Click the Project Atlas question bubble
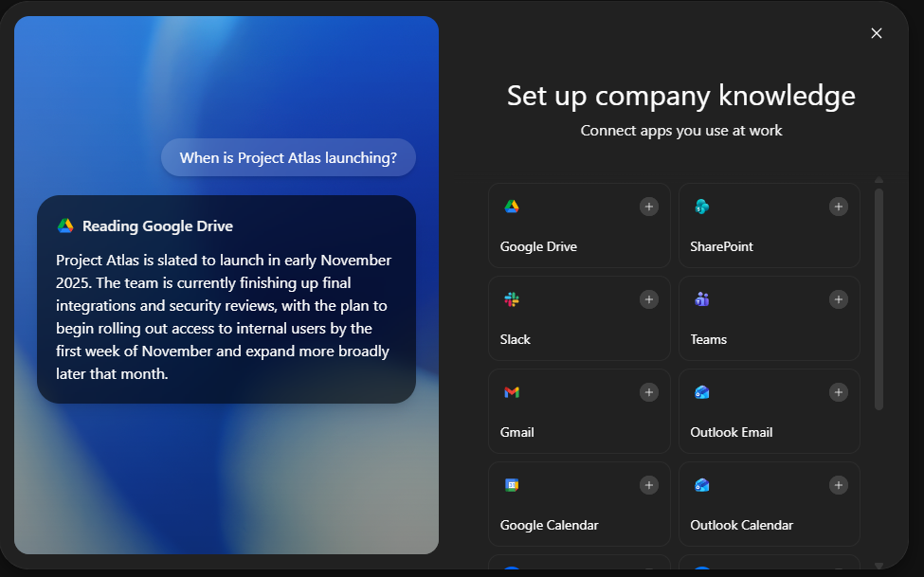 pos(288,157)
